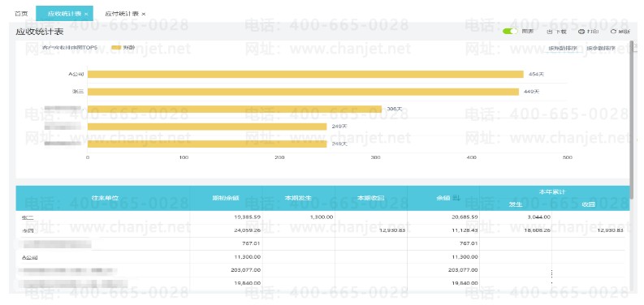Click the 下载 download icon
This screenshot has height=305, width=644.
[550, 32]
